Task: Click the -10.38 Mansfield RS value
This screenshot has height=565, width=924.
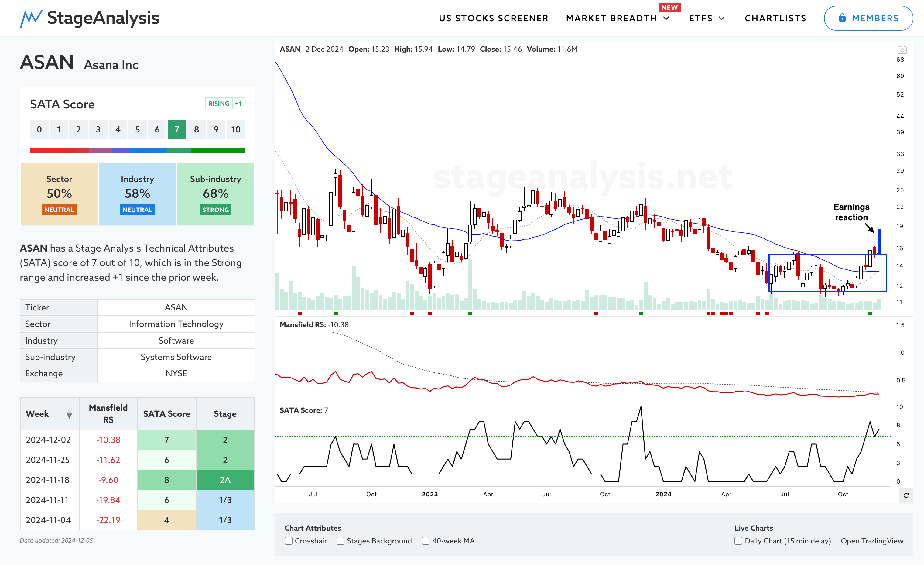Action: [108, 440]
